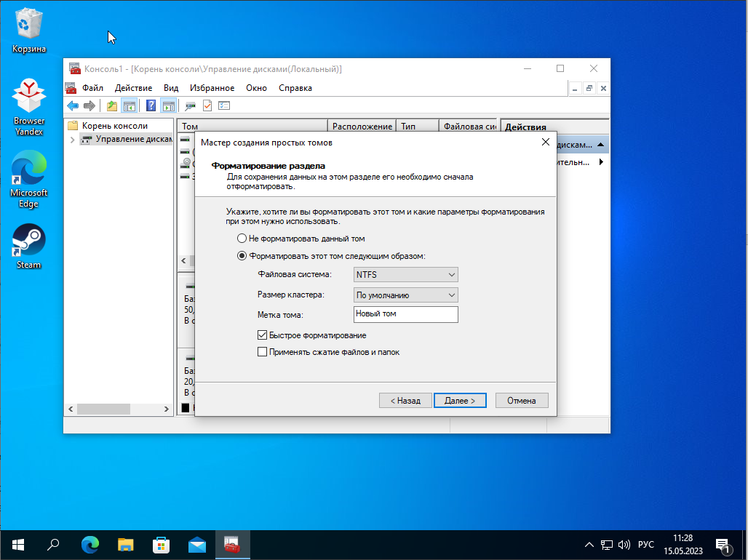Click the volume list scroll left arrow
748x560 pixels.
click(x=183, y=261)
